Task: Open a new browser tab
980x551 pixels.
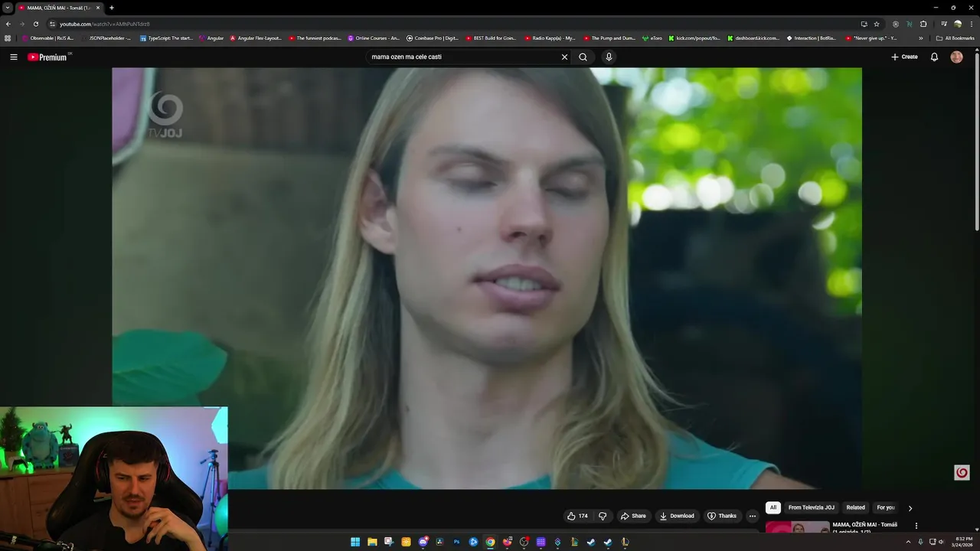Action: [x=112, y=8]
